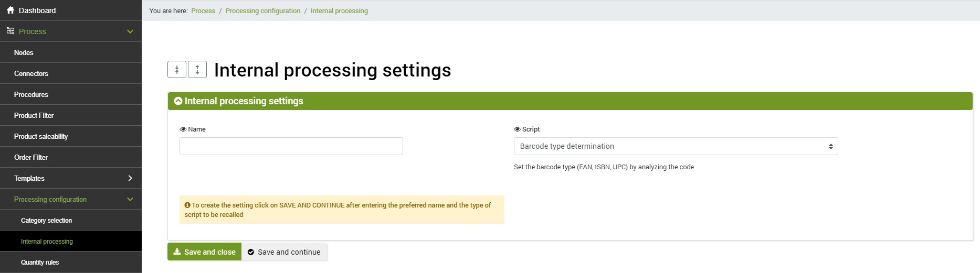Open the Script dropdown Barcode type determination
The height and width of the screenshot is (273, 980).
(675, 146)
